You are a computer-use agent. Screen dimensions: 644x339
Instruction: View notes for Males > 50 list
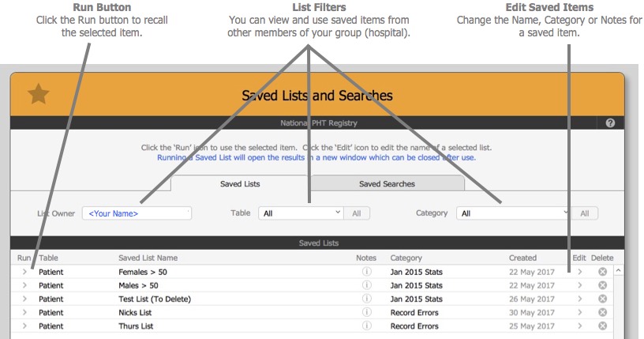[x=366, y=285]
